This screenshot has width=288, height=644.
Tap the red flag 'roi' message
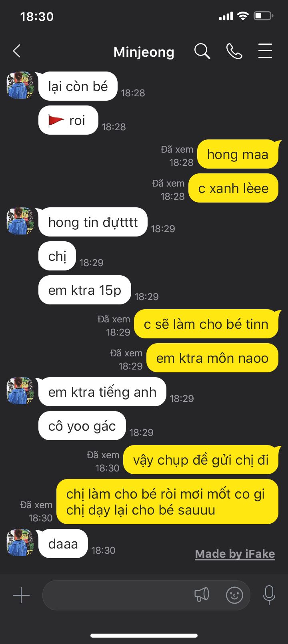click(68, 120)
